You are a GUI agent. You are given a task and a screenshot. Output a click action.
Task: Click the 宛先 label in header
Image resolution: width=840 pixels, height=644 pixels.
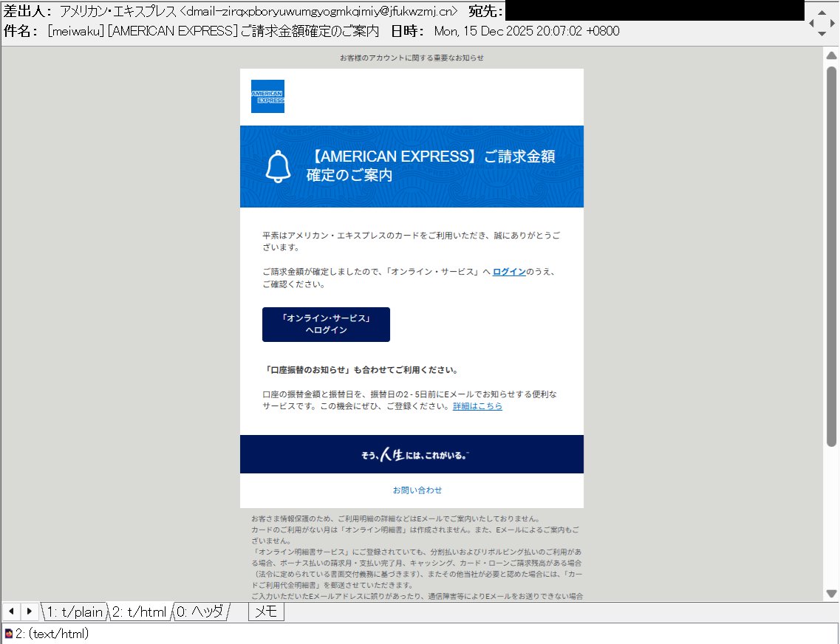[x=485, y=11]
